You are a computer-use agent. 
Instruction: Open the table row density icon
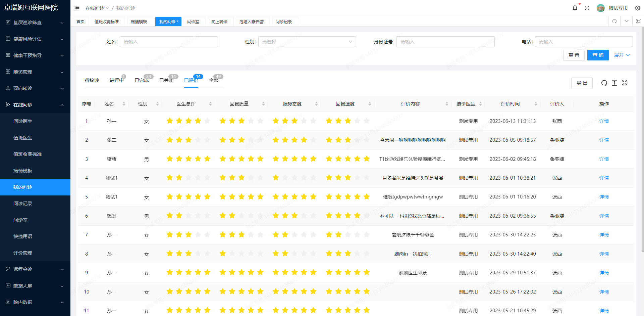point(614,83)
